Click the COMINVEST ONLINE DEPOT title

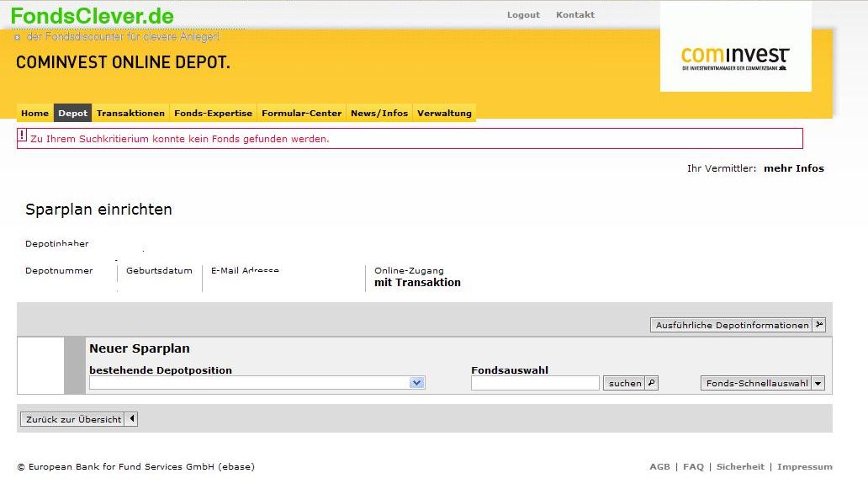click(123, 62)
